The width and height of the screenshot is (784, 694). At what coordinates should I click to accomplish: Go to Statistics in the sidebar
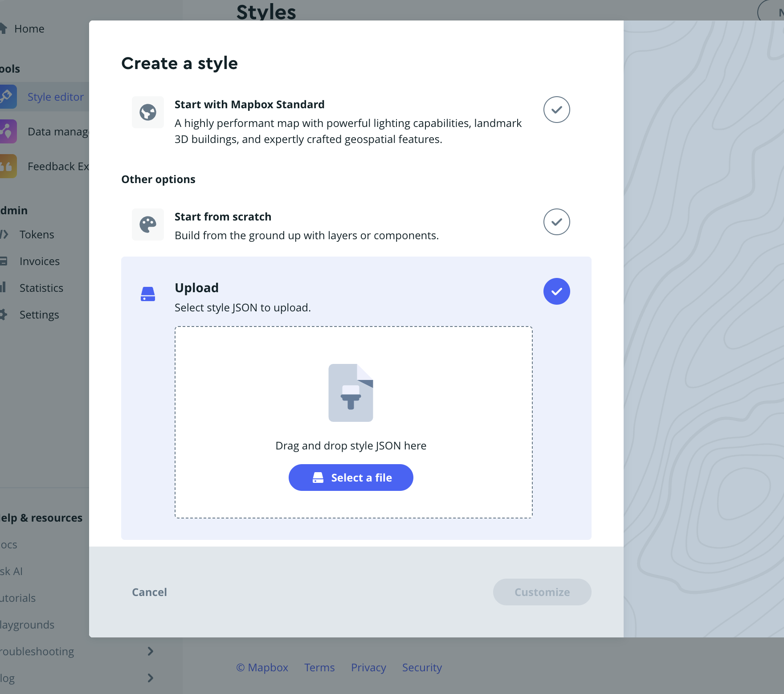41,288
